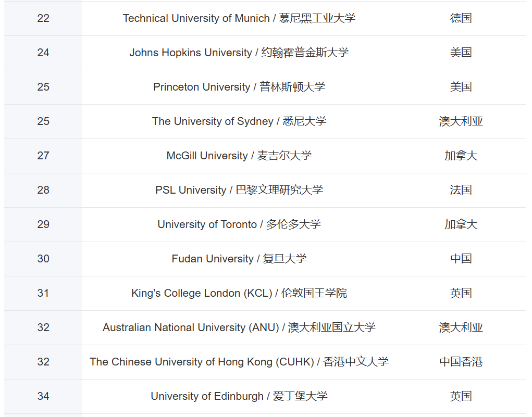Click 法国 country cell for PSL University
The image size is (532, 417).
pos(461,190)
